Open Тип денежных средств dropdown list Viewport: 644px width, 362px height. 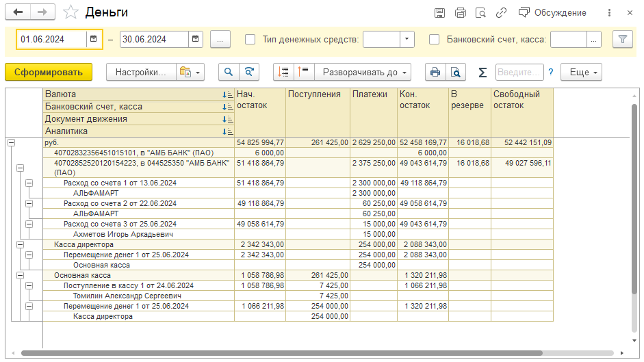[407, 40]
